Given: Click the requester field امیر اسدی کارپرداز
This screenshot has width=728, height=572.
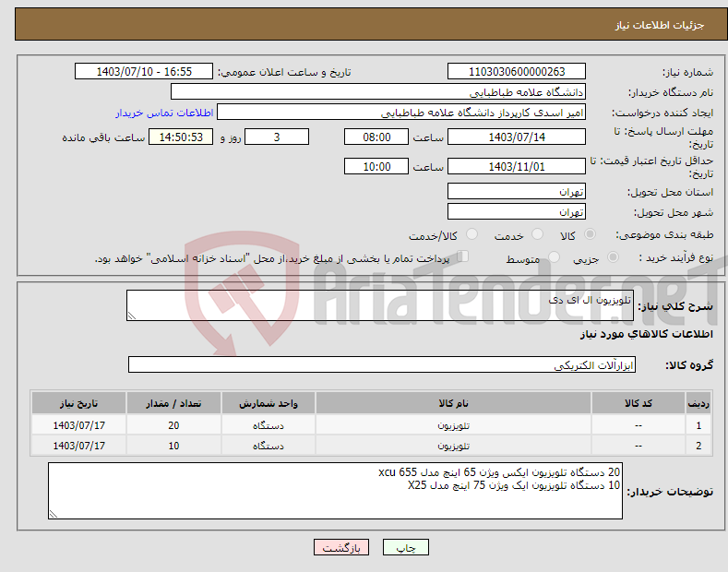Looking at the screenshot, I should (401, 113).
